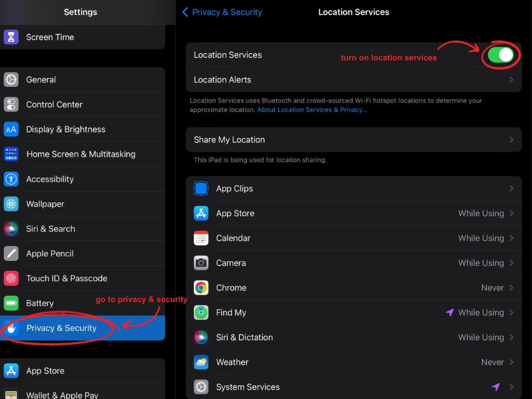Tap App Store icon in location list
The height and width of the screenshot is (399, 532).
tap(201, 213)
